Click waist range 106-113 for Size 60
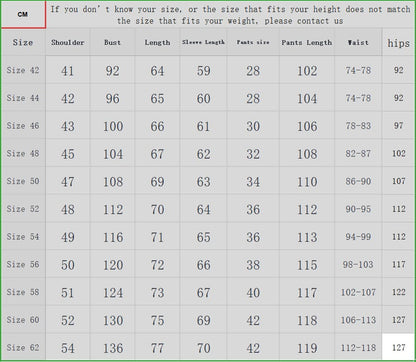The height and width of the screenshot is (362, 416). 358,320
